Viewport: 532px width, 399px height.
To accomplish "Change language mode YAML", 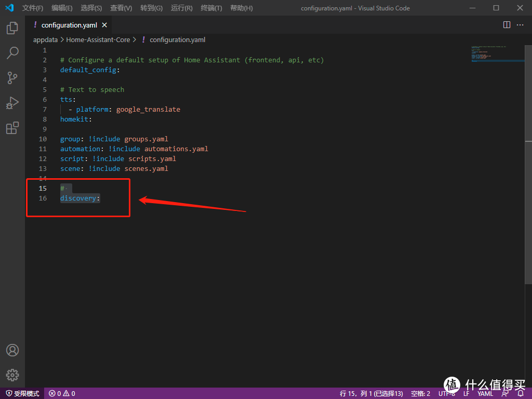I will pyautogui.click(x=485, y=394).
